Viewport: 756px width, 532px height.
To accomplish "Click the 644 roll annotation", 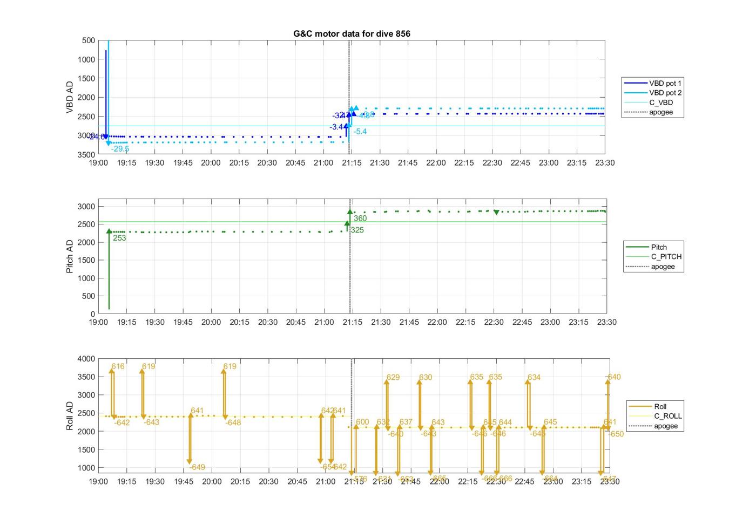I will click(x=505, y=422).
